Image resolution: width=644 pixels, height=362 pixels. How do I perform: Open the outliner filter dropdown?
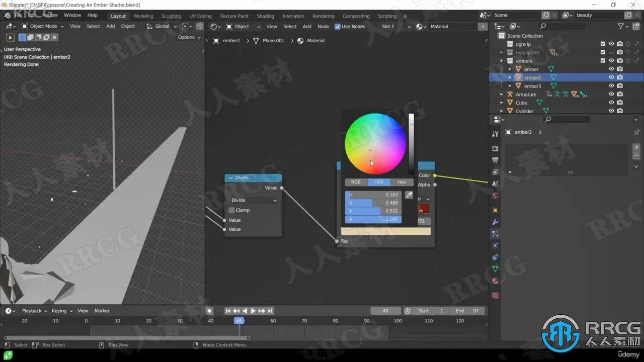coord(623,26)
